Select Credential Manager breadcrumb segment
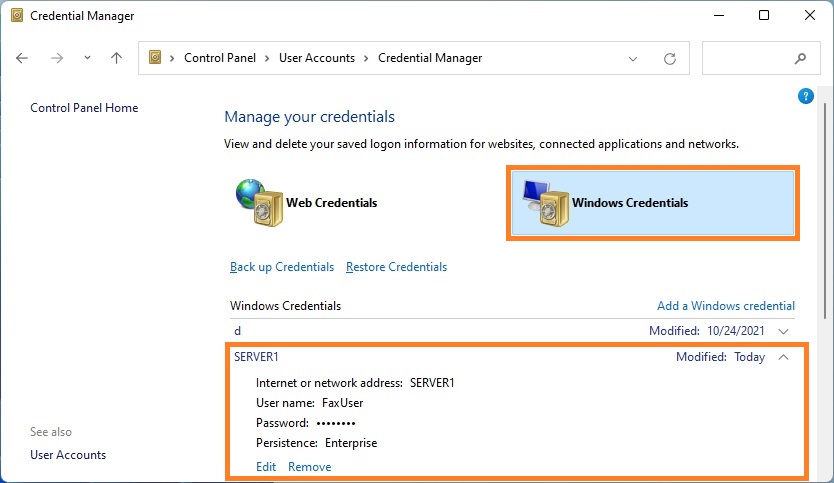Viewport: 834px width, 483px height. 430,58
